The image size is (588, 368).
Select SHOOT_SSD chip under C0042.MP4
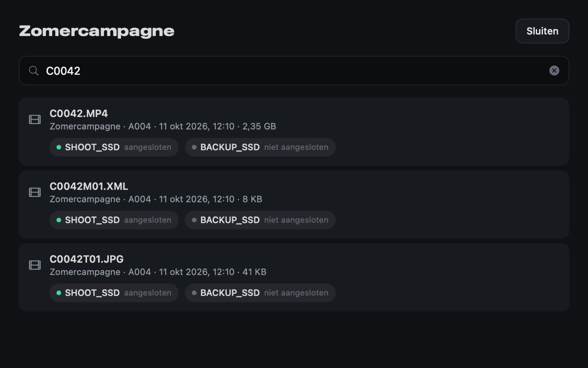click(114, 147)
